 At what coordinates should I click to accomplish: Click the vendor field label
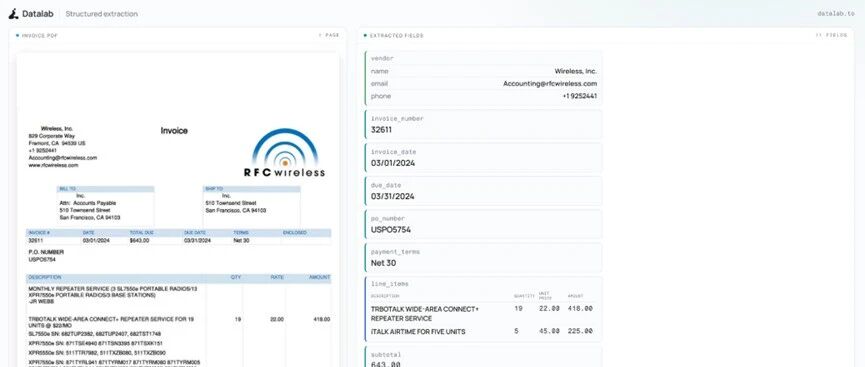[x=382, y=58]
